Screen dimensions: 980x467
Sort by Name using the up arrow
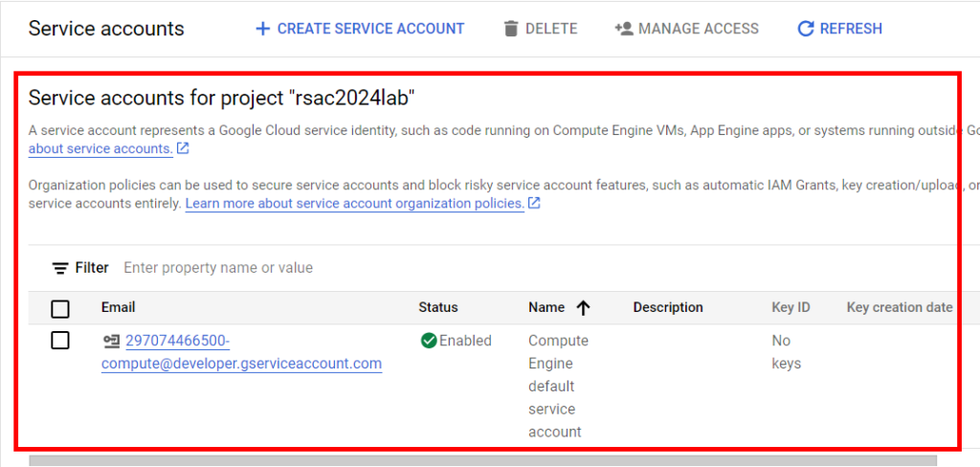click(x=583, y=307)
